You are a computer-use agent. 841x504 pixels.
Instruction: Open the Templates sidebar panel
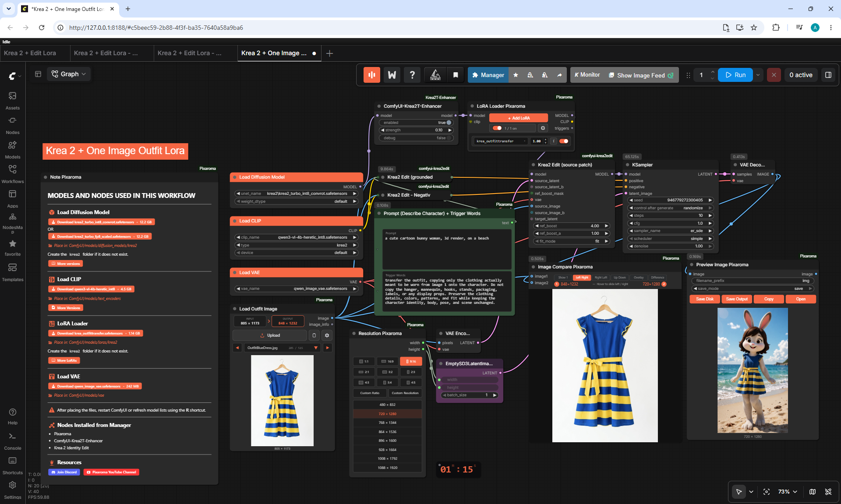(x=12, y=272)
